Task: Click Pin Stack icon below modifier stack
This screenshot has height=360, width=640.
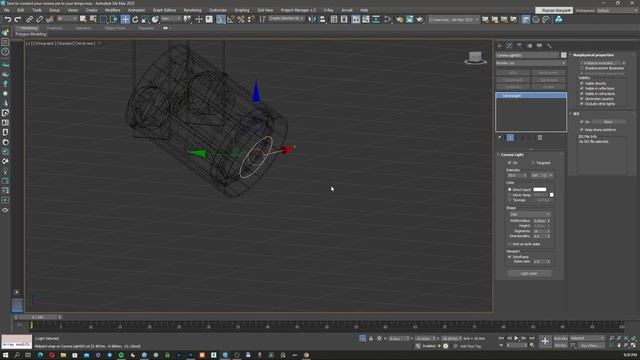Action: 500,138
